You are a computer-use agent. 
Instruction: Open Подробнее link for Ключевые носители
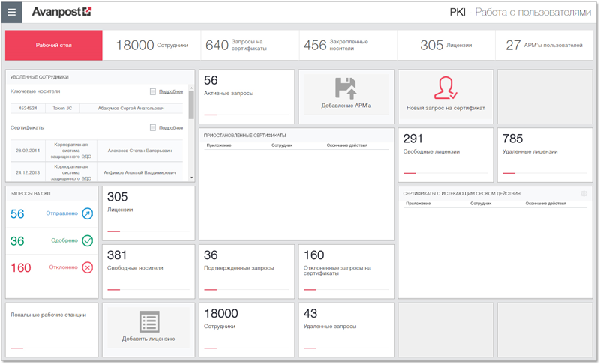pyautogui.click(x=171, y=91)
